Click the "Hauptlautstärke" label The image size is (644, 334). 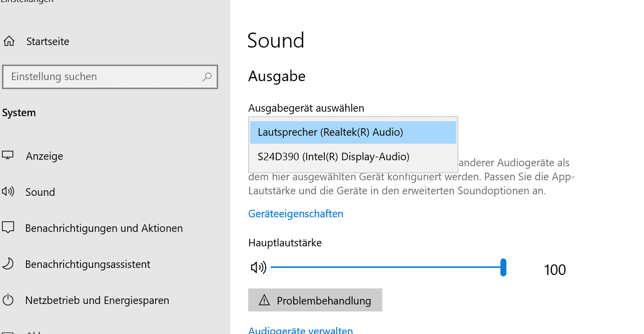[x=285, y=243]
